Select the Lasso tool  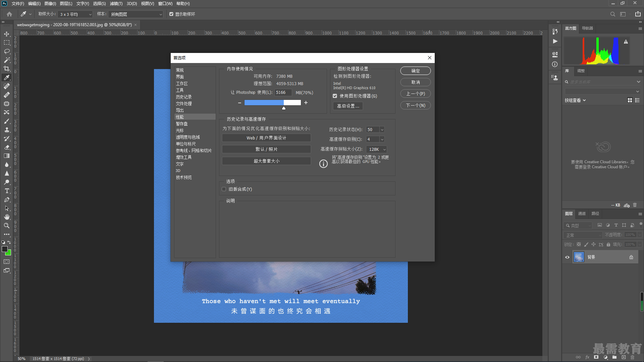(x=6, y=51)
